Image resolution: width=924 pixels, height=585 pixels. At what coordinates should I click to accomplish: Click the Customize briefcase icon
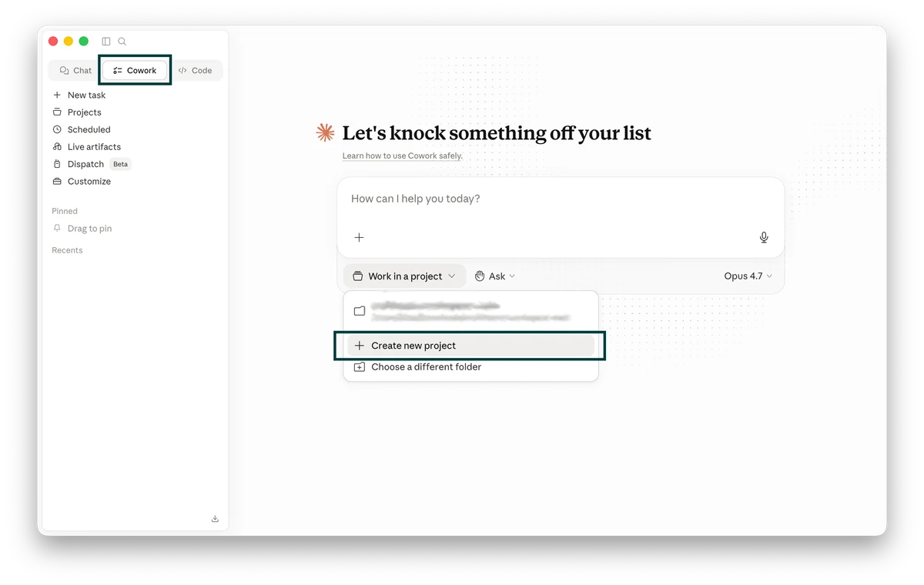[57, 182]
